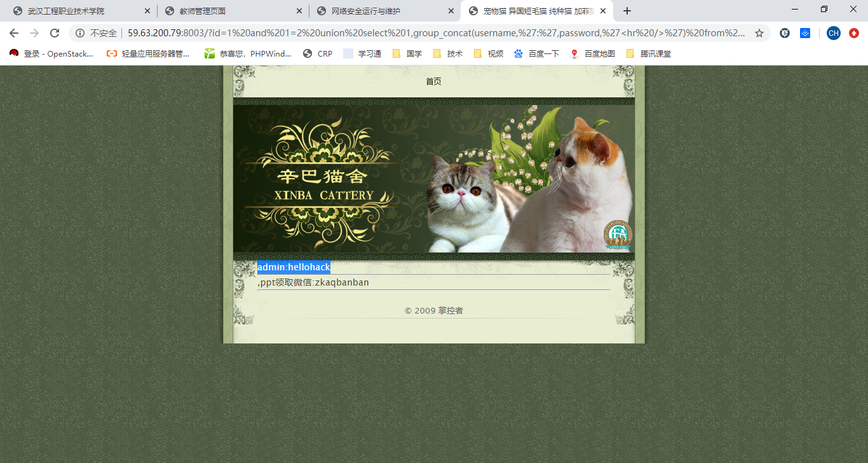
Task: Click the address bar URL field
Action: [x=436, y=33]
